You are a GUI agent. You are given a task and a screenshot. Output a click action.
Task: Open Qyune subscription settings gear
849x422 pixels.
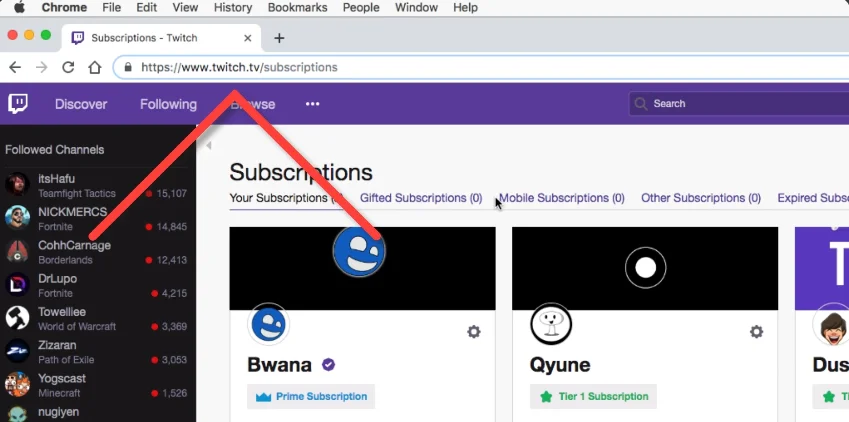click(756, 332)
